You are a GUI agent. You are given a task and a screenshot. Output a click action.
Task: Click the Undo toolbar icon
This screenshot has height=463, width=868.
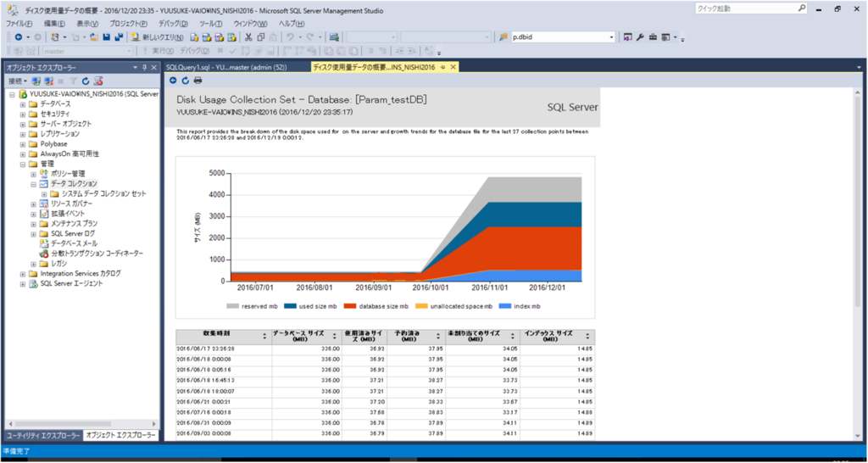290,37
